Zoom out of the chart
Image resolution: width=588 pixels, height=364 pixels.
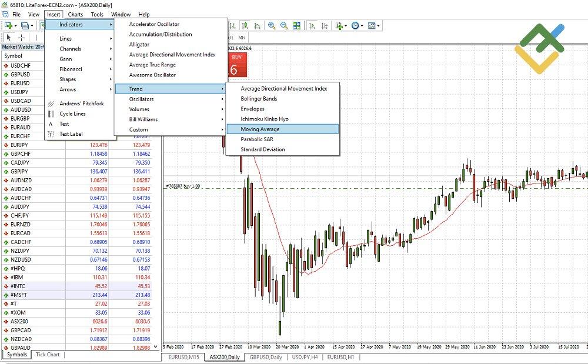283,26
